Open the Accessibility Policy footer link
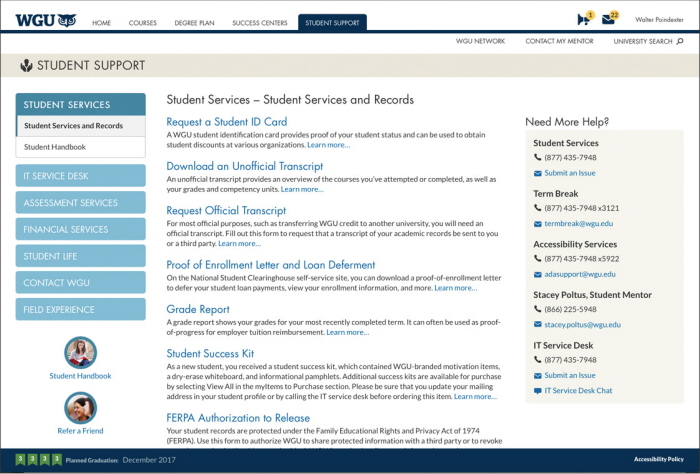Screen dimensions: 700x474 pos(658,459)
